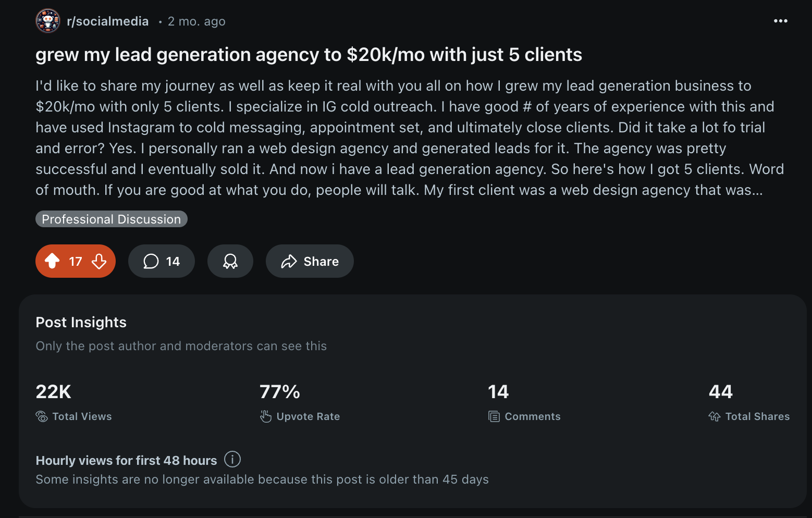Open the post title about lead generation agency
The width and height of the screenshot is (812, 518).
point(309,54)
